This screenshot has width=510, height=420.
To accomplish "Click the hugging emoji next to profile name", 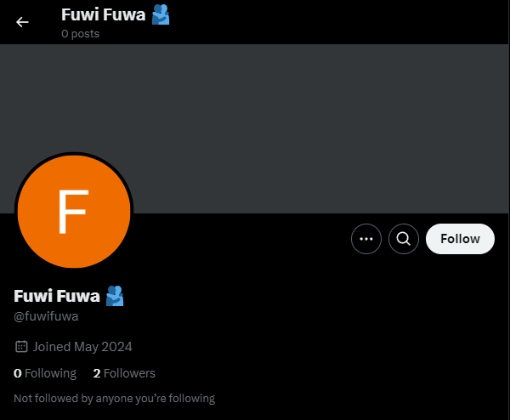I will click(x=115, y=296).
